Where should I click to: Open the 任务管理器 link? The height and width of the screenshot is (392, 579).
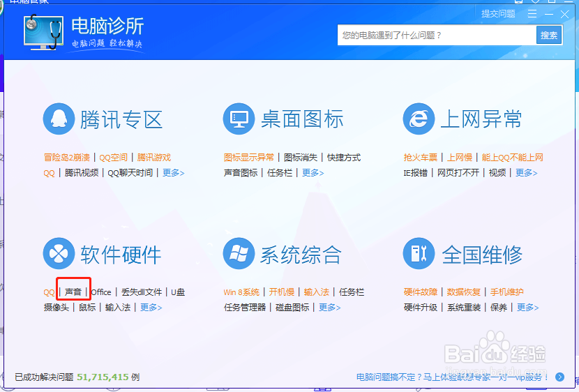click(245, 307)
